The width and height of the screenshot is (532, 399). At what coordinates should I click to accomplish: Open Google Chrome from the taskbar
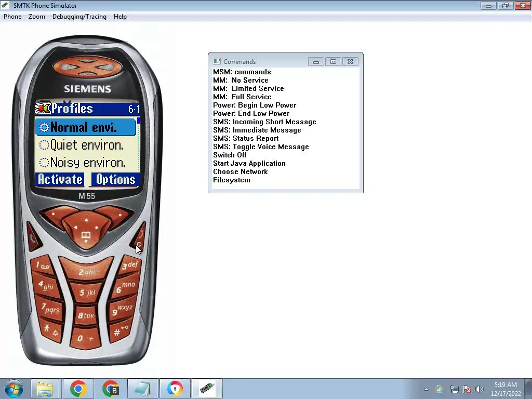pyautogui.click(x=78, y=389)
